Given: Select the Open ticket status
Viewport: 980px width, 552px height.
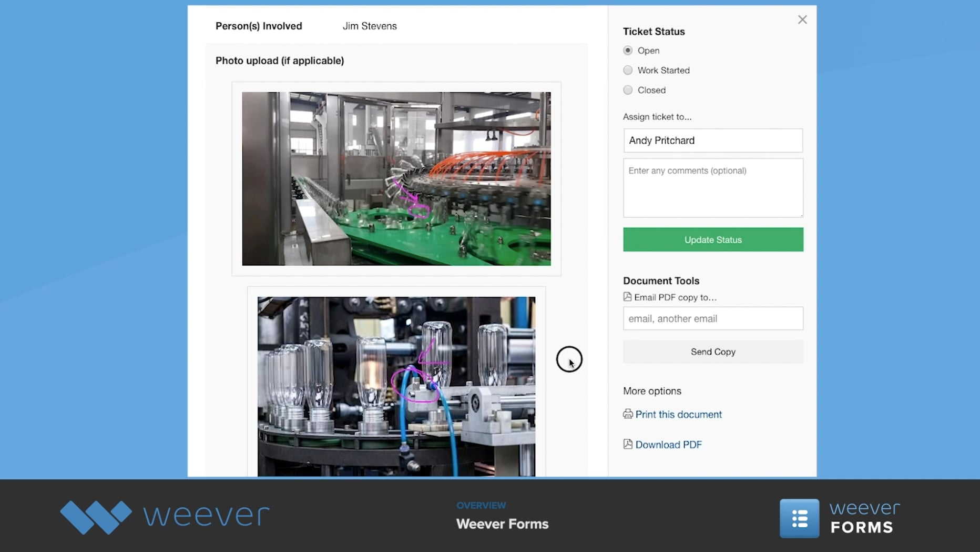Looking at the screenshot, I should click(x=628, y=50).
